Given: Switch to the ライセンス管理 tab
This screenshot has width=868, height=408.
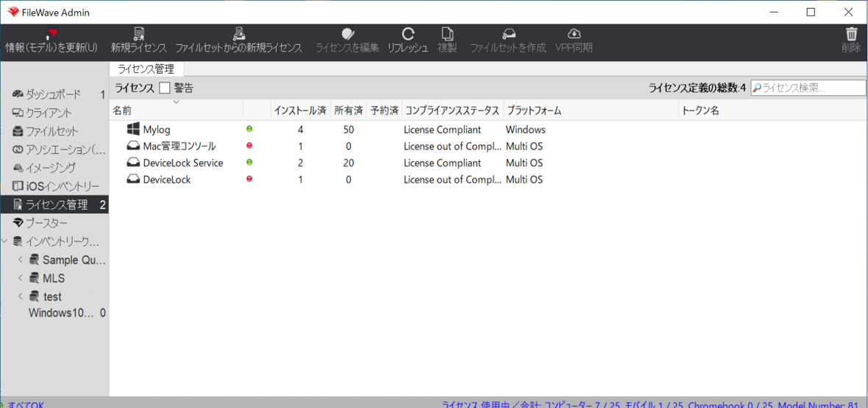Looking at the screenshot, I should coord(146,69).
